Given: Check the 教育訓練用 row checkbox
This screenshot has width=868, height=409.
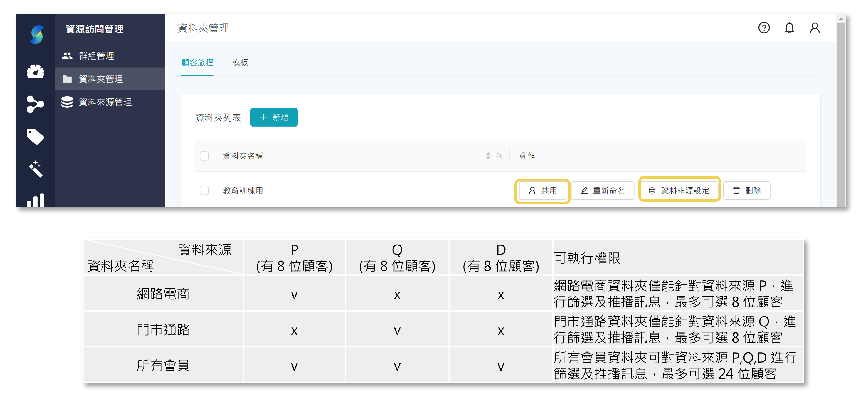Looking at the screenshot, I should coord(204,190).
